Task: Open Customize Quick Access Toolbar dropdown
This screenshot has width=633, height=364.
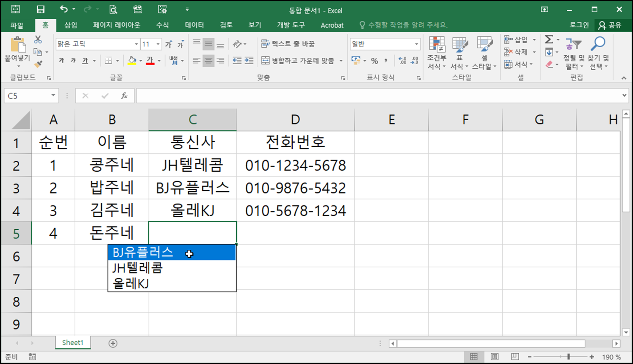Action: click(x=187, y=9)
